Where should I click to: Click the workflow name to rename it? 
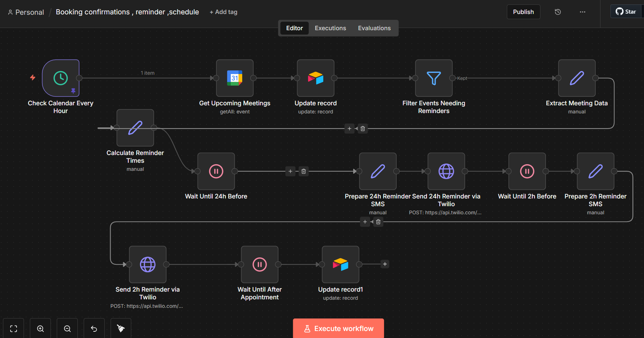pos(127,12)
